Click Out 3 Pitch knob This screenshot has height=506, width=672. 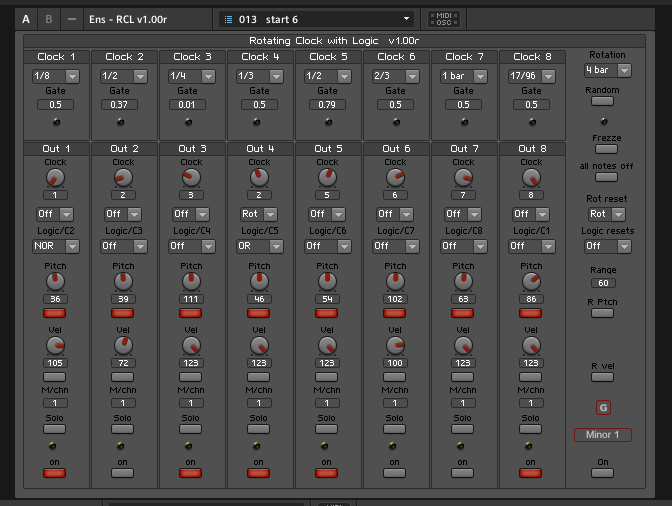pyautogui.click(x=191, y=281)
